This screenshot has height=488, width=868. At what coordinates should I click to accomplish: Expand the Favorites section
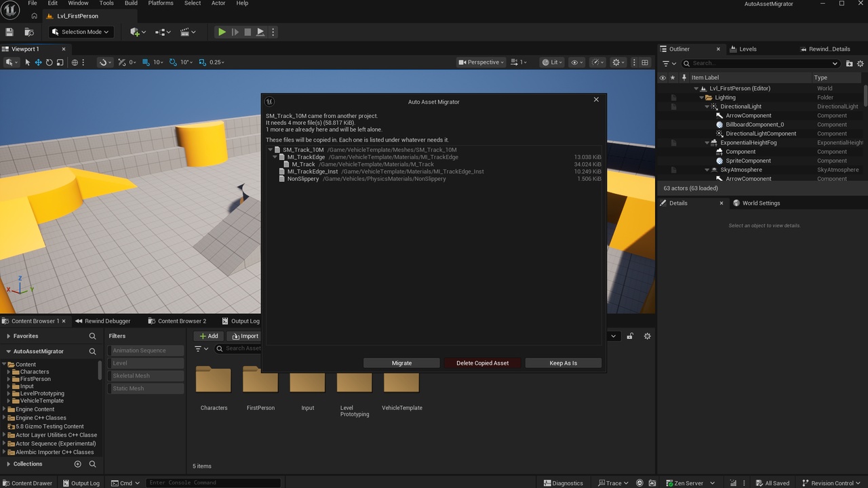pyautogui.click(x=8, y=336)
